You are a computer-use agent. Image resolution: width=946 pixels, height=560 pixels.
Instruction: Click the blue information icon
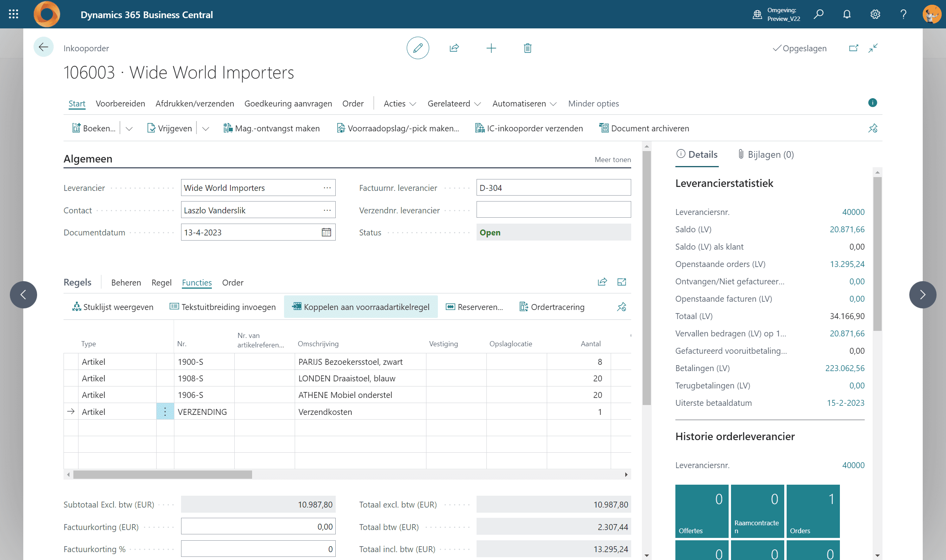point(873,103)
